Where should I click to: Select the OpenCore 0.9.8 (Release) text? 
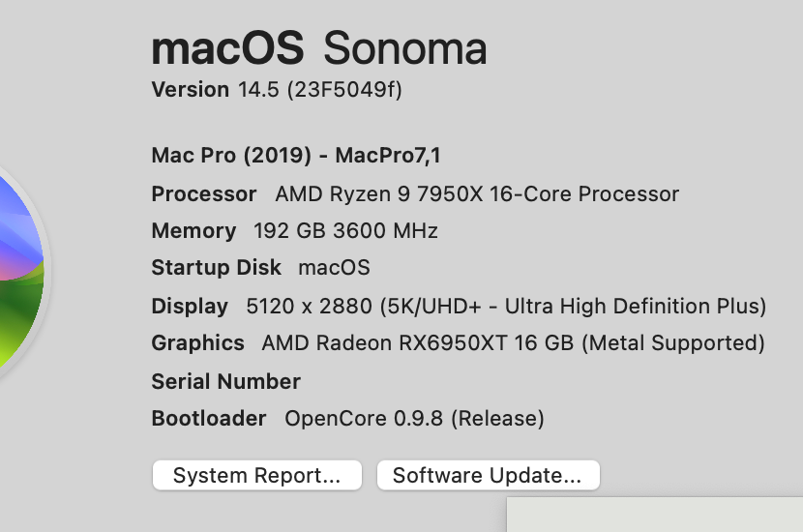[414, 419]
